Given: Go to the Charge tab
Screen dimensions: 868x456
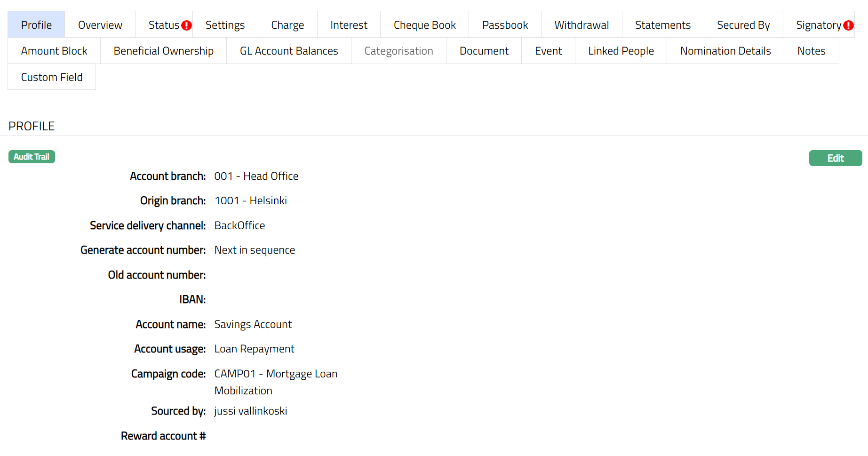Looking at the screenshot, I should (x=287, y=25).
